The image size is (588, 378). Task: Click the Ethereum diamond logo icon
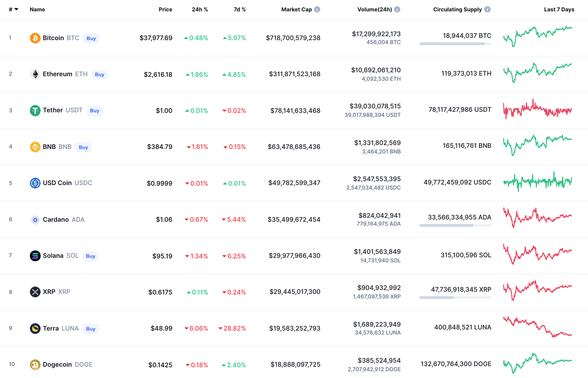pos(35,74)
